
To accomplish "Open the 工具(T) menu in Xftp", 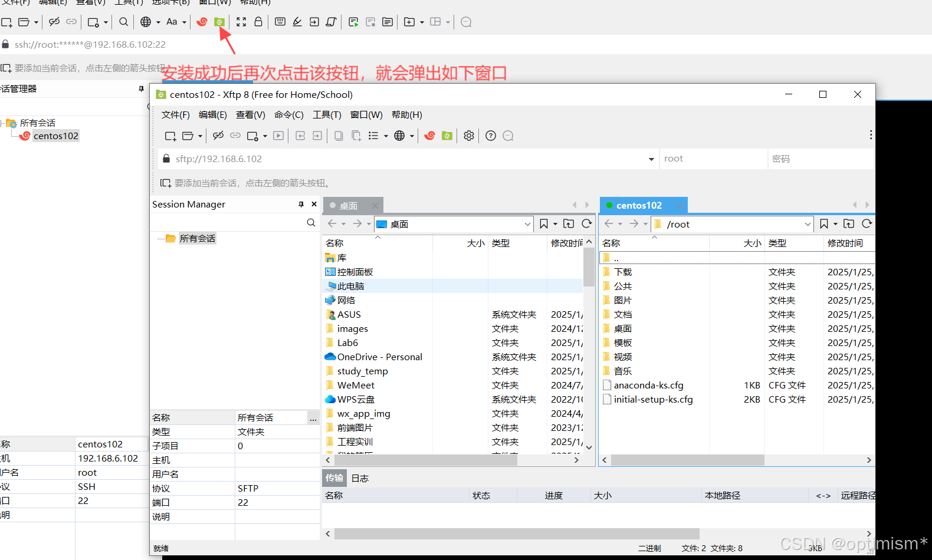I will pyautogui.click(x=327, y=115).
